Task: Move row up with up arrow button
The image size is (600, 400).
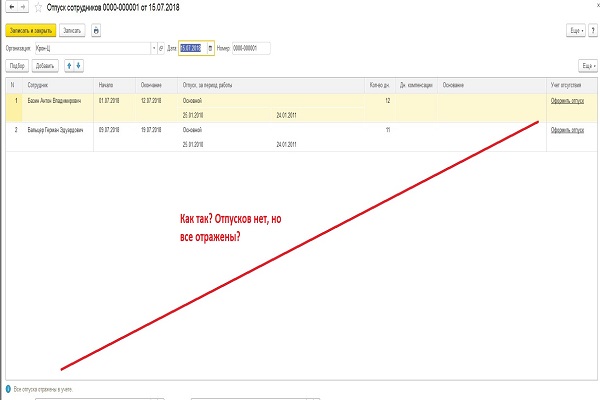Action: coord(68,65)
